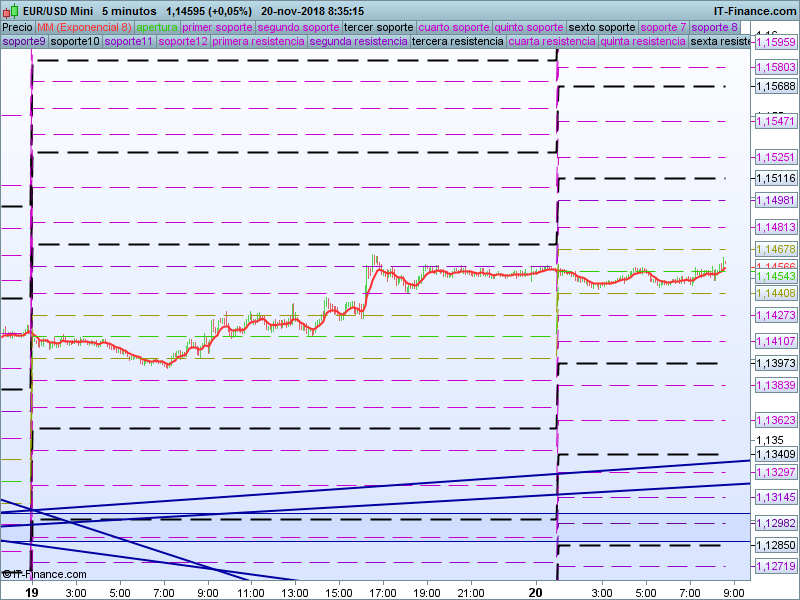The height and width of the screenshot is (600, 800).
Task: Click the 1,15959 price tag on axis
Action: point(775,43)
